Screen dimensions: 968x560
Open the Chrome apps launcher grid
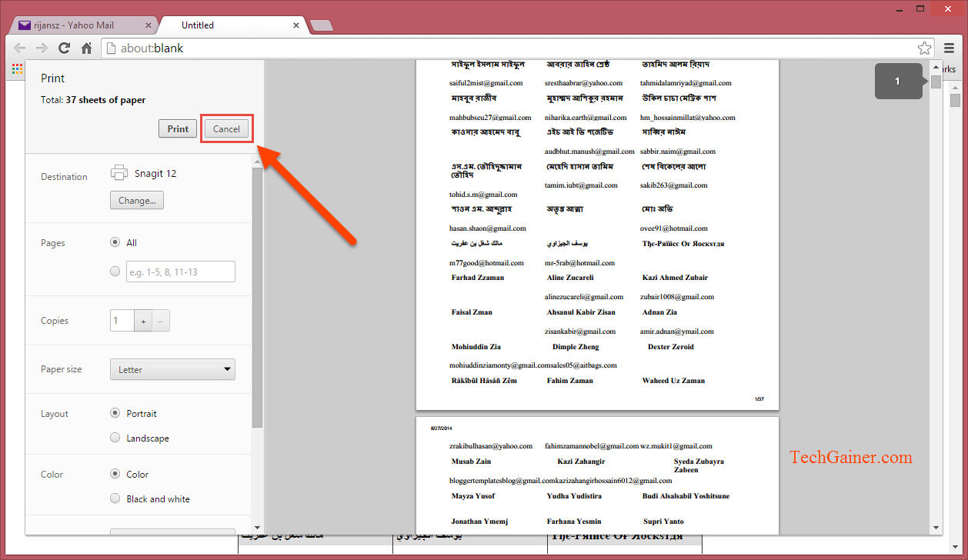tap(17, 68)
